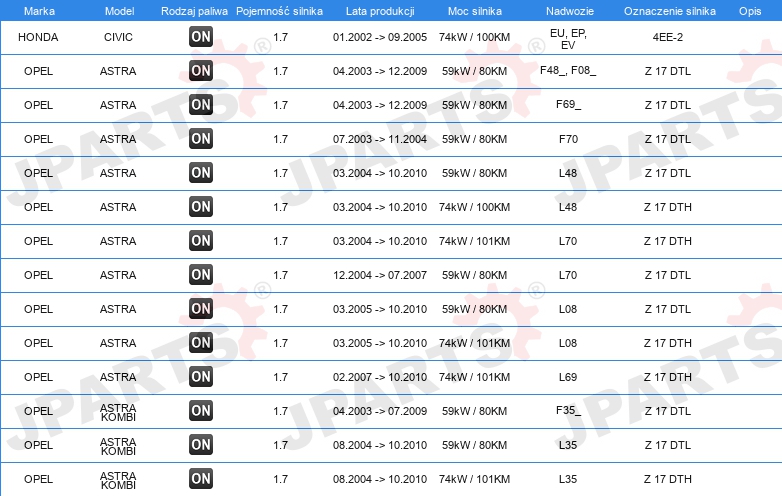Click the ON badge in the L48 Z 17 DTH row
Screen dimensions: 782x496
[x=201, y=206]
